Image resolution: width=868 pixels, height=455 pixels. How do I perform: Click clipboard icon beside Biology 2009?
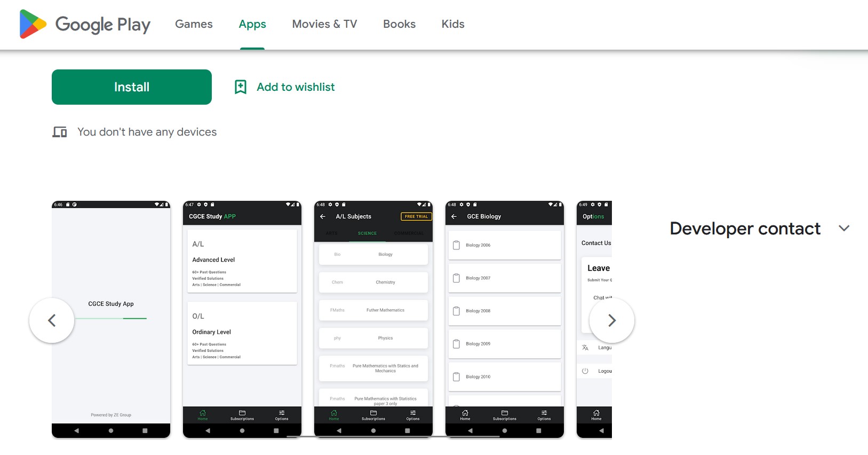(x=456, y=344)
